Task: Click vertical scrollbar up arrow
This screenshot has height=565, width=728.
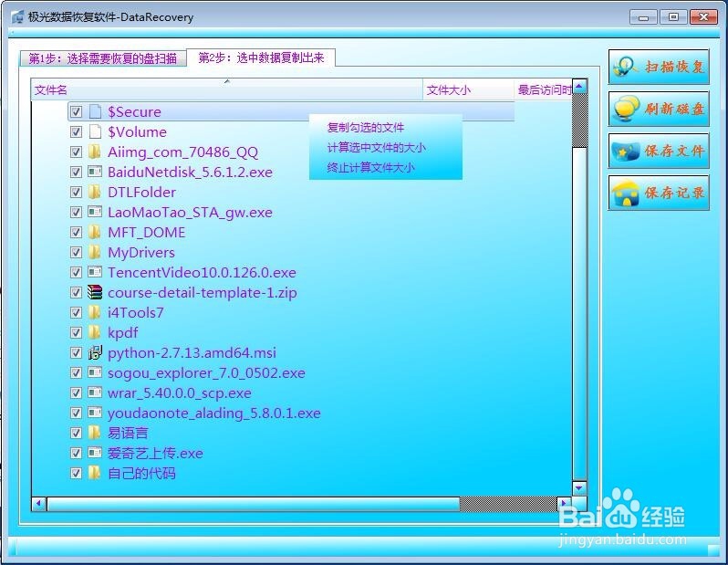Action: [579, 87]
